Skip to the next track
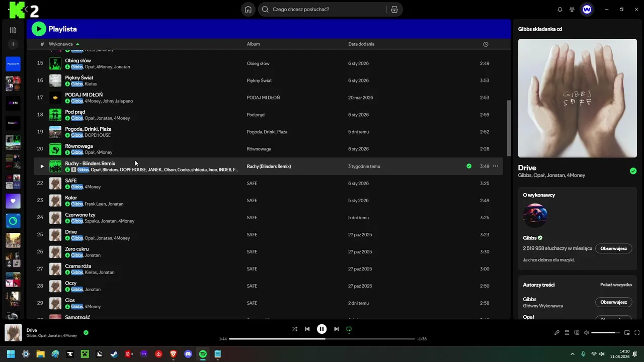The width and height of the screenshot is (644, 362). (x=336, y=329)
